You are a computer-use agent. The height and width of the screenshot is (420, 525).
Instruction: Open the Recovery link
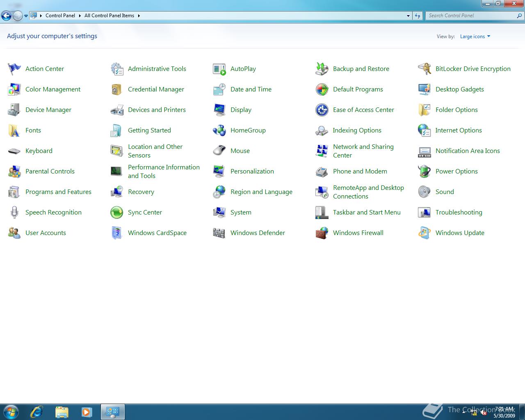point(141,192)
